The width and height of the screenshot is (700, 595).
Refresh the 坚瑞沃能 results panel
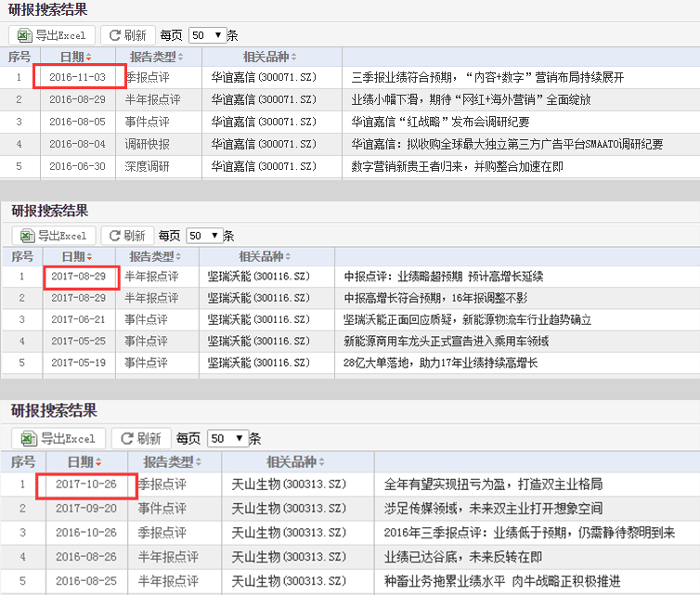127,235
